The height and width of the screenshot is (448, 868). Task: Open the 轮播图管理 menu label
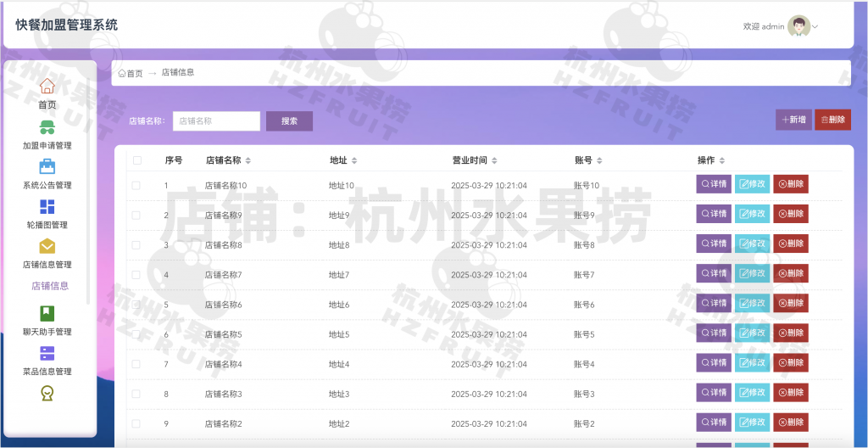pos(47,225)
